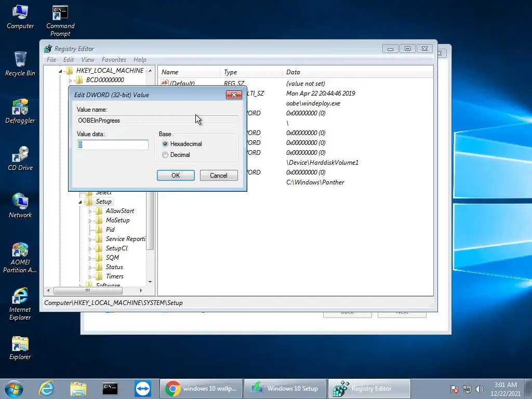The width and height of the screenshot is (532, 399).
Task: Launch AOMEI Partition Assistant shortcut
Action: click(20, 257)
